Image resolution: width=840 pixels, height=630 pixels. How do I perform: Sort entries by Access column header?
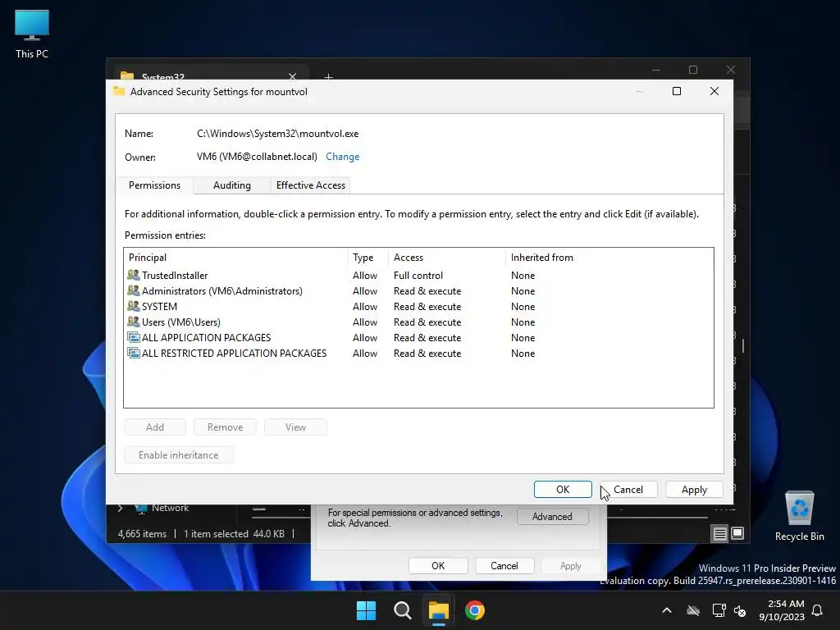(x=447, y=257)
